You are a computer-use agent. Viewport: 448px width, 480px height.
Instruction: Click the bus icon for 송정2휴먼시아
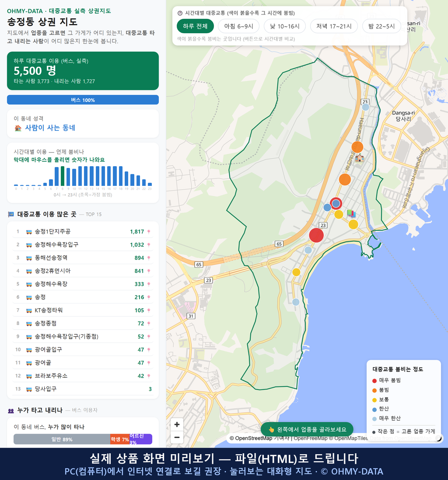point(29,271)
